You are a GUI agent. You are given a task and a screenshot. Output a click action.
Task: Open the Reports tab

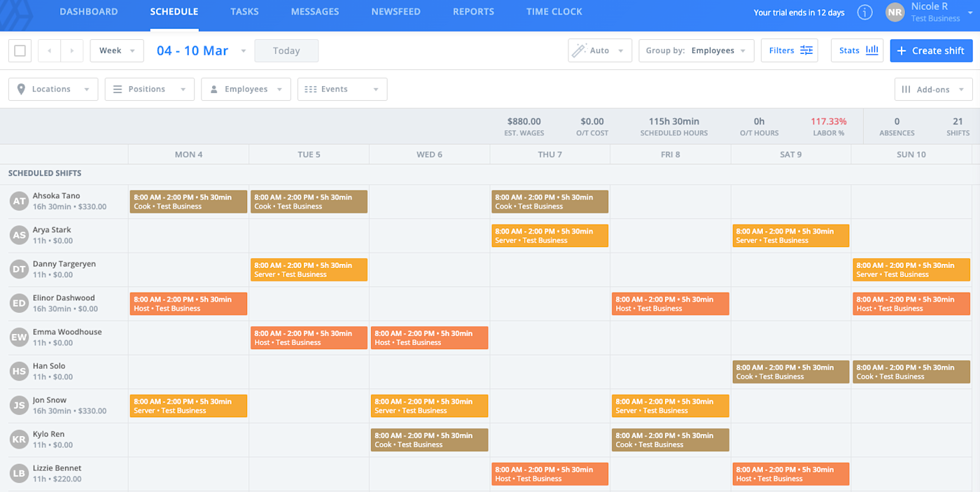tap(473, 12)
